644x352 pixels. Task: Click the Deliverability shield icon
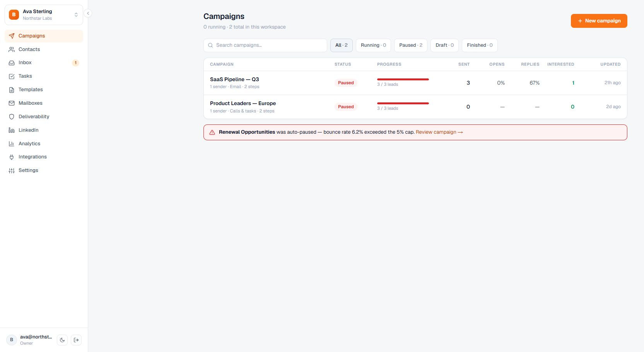point(12,117)
